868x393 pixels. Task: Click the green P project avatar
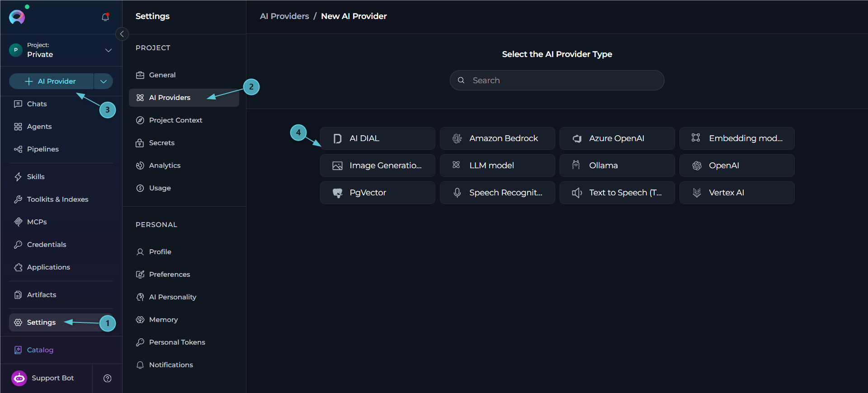coord(16,50)
